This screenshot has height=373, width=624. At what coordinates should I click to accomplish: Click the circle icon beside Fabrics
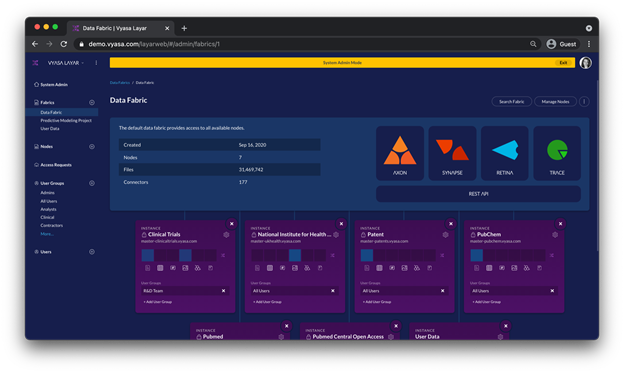click(x=92, y=102)
